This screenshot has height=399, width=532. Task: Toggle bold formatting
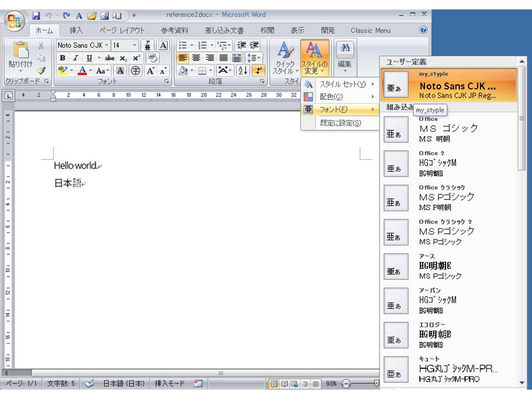click(x=63, y=58)
